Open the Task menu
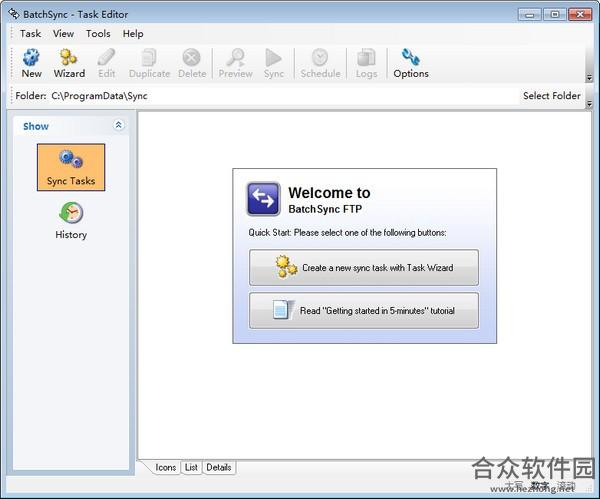This screenshot has height=499, width=600. pyautogui.click(x=30, y=34)
